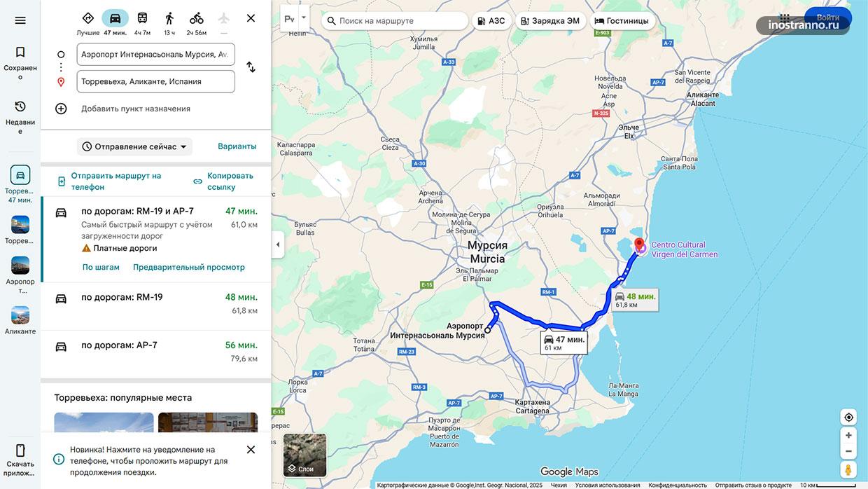
Task: Open the Recent (Недавние) tab
Action: (x=20, y=117)
